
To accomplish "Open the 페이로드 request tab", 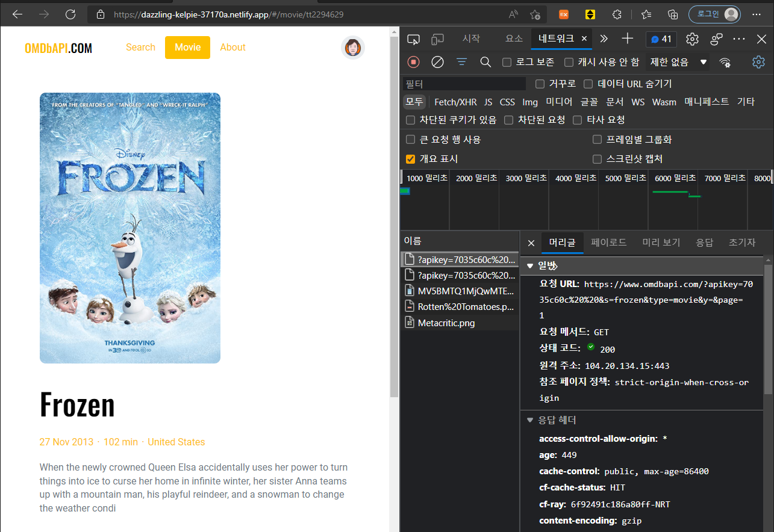I will point(609,243).
